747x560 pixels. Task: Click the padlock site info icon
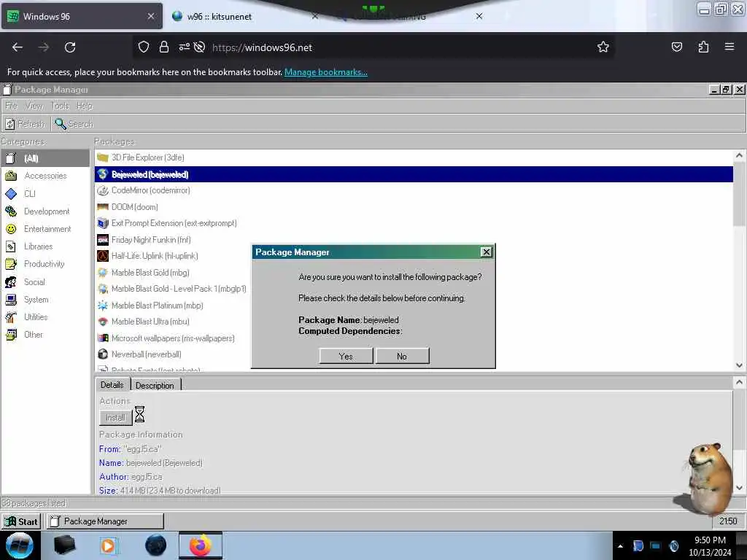coord(164,47)
